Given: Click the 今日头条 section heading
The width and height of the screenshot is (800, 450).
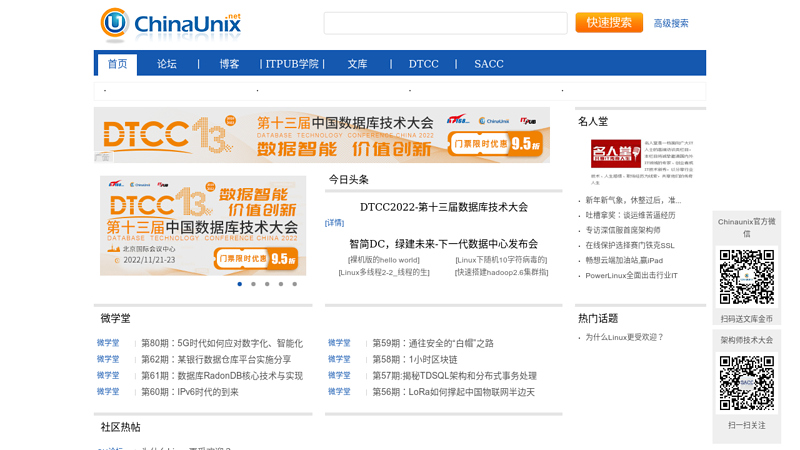Looking at the screenshot, I should (348, 180).
